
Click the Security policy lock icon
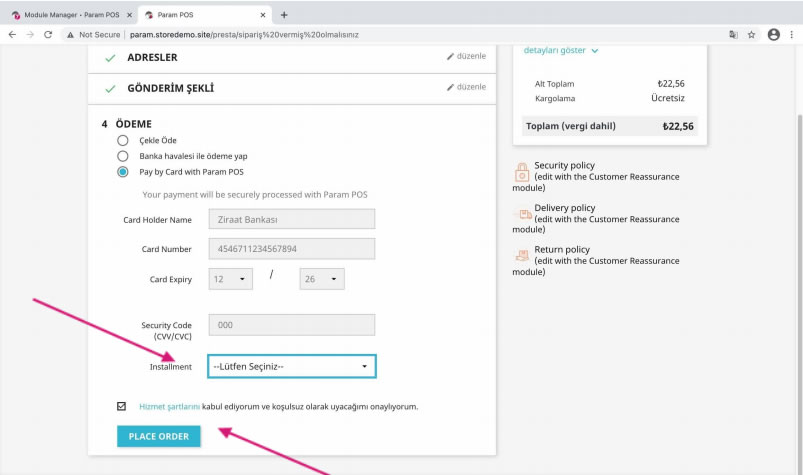[x=521, y=172]
